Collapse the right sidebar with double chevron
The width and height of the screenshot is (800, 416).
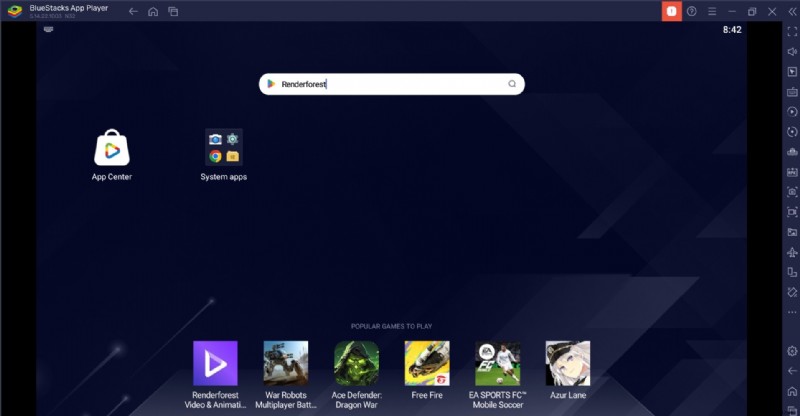(792, 11)
